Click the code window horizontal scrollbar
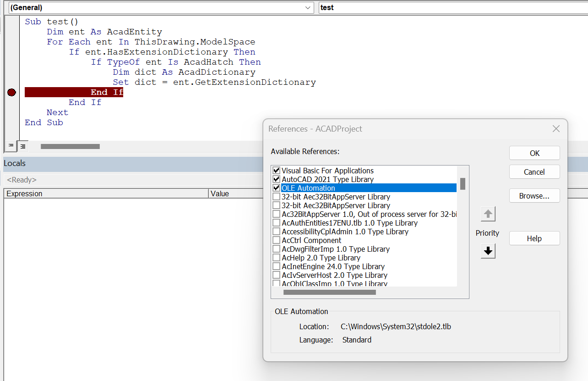Image resolution: width=588 pixels, height=381 pixels. (x=70, y=146)
